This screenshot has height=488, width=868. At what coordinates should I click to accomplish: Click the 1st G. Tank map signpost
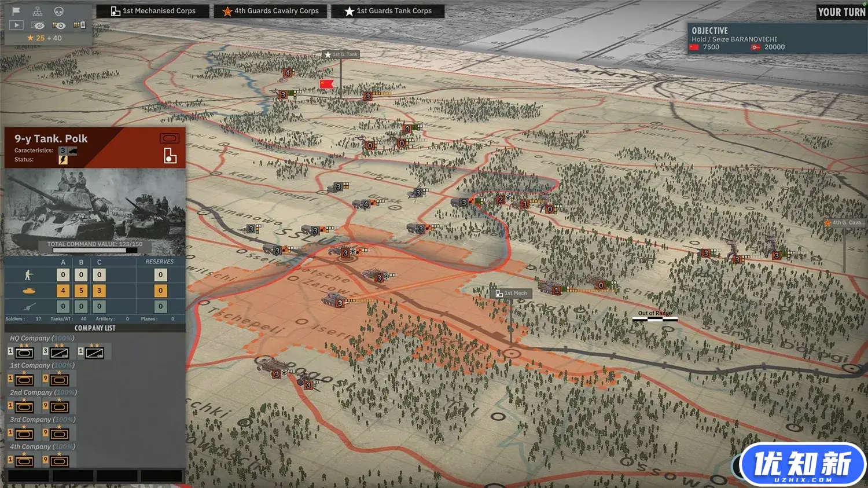tap(341, 54)
